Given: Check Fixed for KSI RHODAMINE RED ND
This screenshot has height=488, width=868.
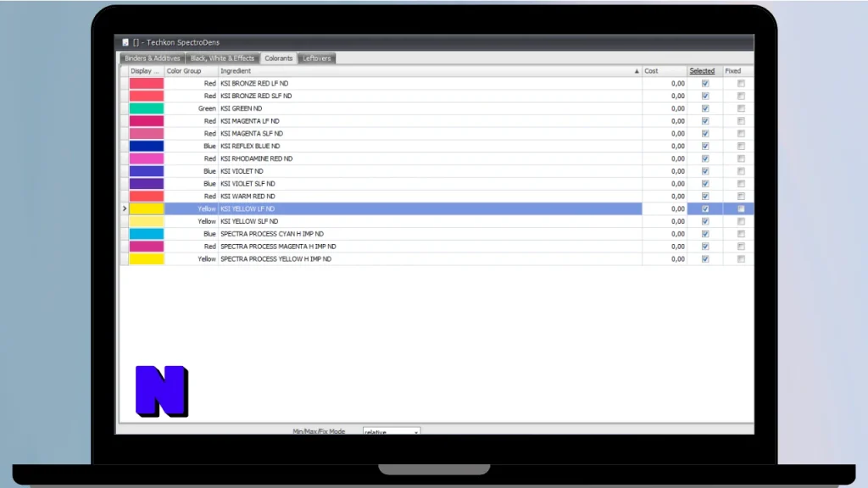Looking at the screenshot, I should 741,158.
